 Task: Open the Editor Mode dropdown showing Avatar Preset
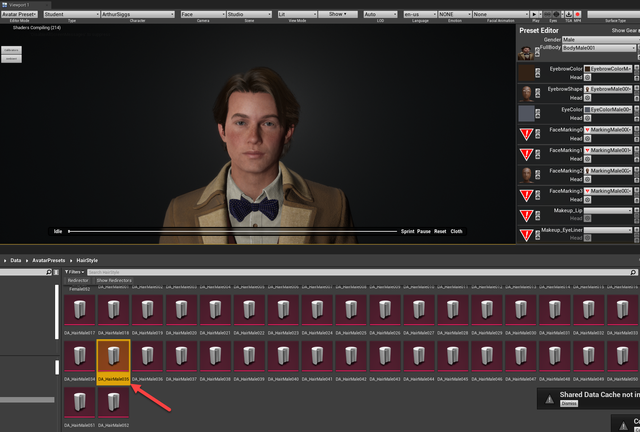tap(19, 14)
